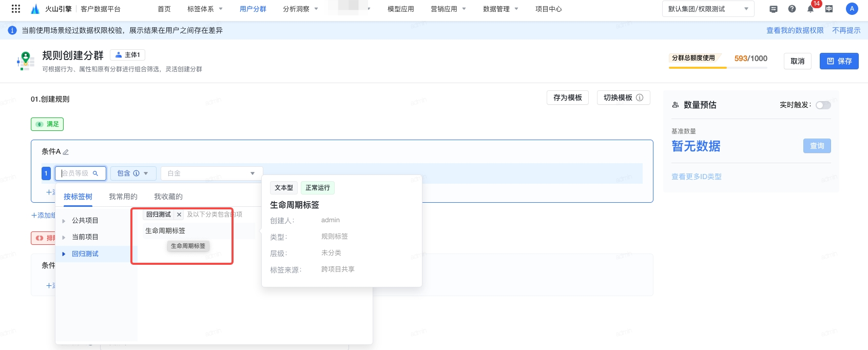Click the 保存 button

839,61
